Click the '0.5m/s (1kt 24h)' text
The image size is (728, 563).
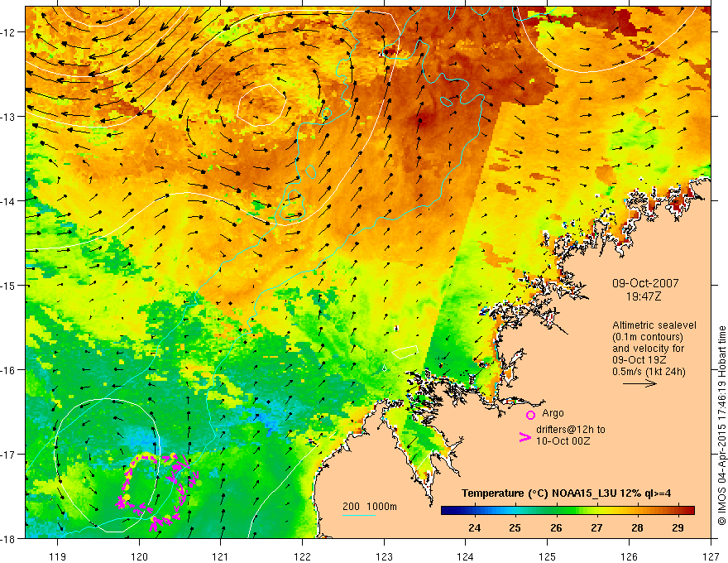649,372
